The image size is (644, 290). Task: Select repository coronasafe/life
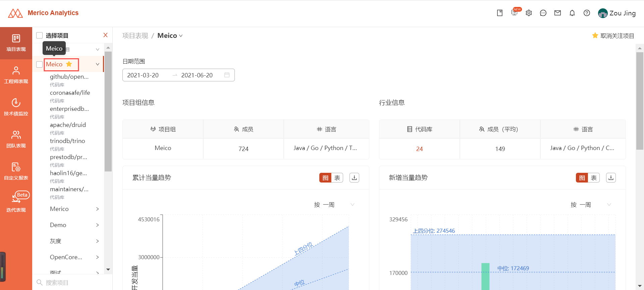[x=70, y=93]
